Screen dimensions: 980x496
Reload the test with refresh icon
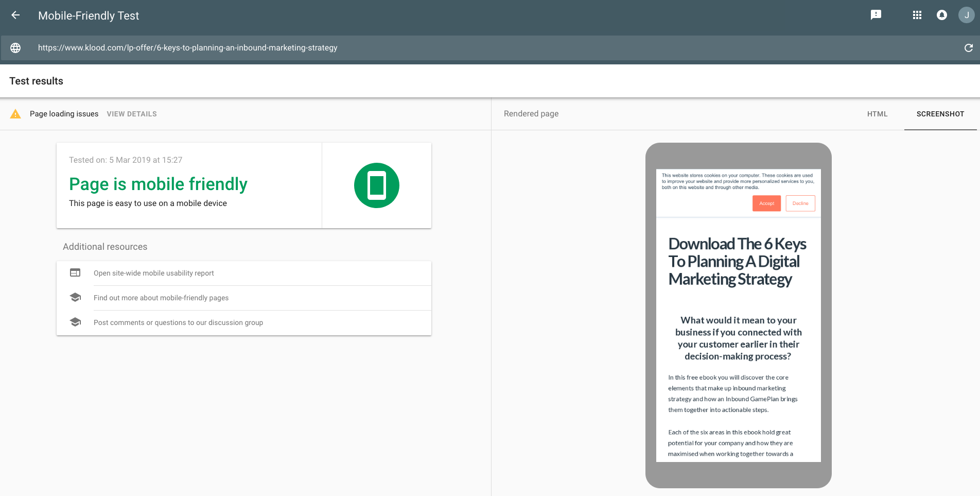[x=969, y=47]
